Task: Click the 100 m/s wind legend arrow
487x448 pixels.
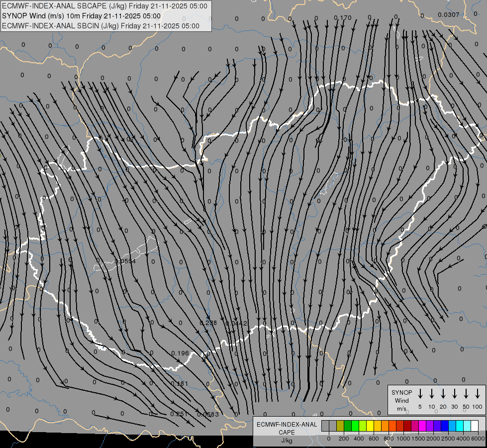Action: (x=478, y=394)
